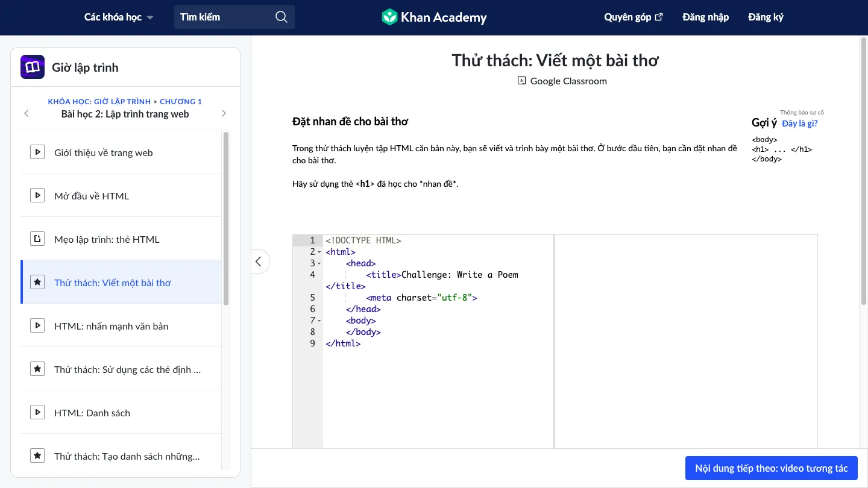868x488 pixels.
Task: Click the lesson list scrollbar
Action: 226,217
